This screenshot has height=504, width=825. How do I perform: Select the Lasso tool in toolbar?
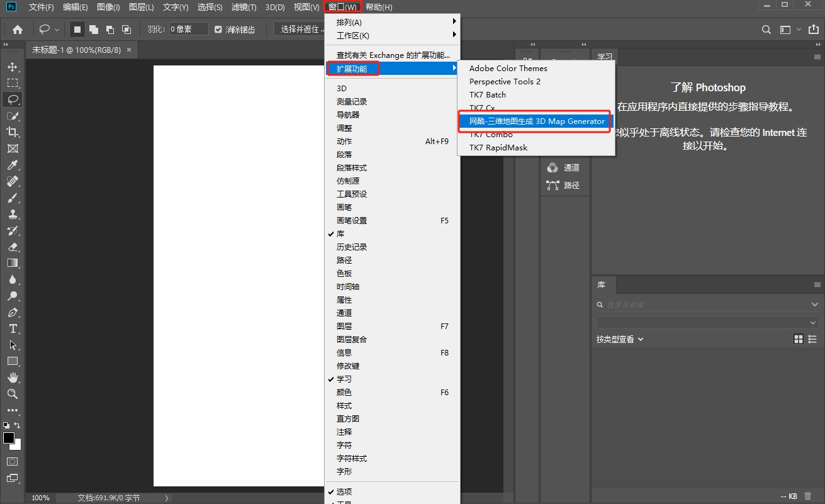13,99
